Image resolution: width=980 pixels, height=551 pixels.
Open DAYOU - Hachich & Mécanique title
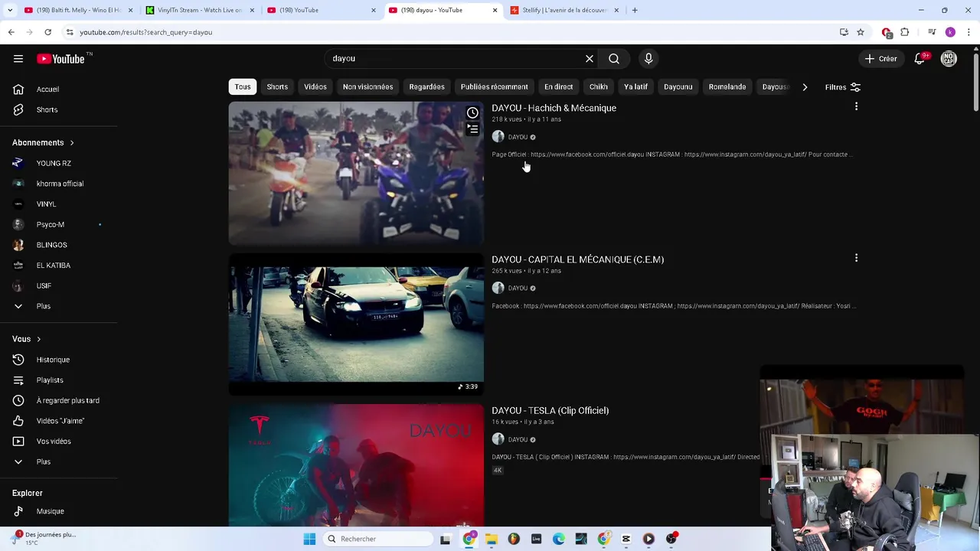tap(554, 108)
